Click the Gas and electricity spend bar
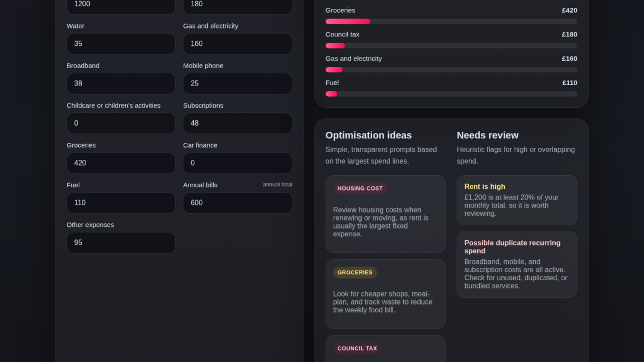Image resolution: width=644 pixels, height=362 pixels. (x=451, y=70)
